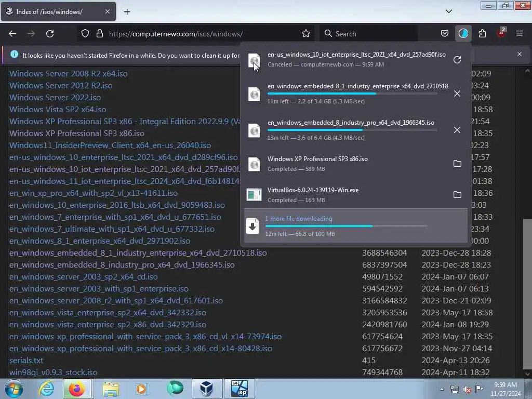Open en_windows_10_enterprise_2016_ltsb iso link
Image resolution: width=532 pixels, height=399 pixels.
(x=117, y=205)
